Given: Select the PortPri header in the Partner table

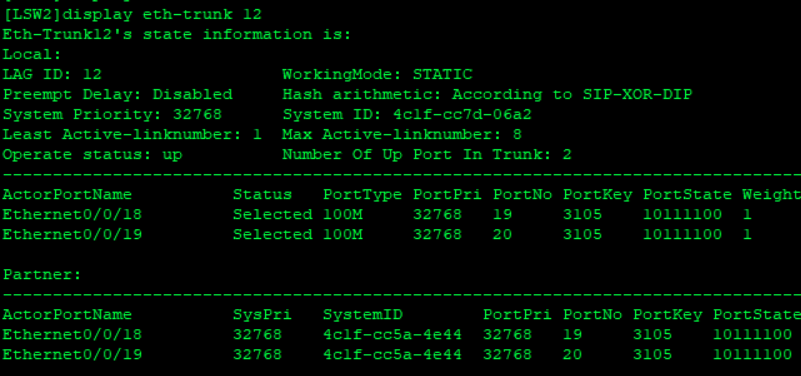Looking at the screenshot, I should point(517,315).
